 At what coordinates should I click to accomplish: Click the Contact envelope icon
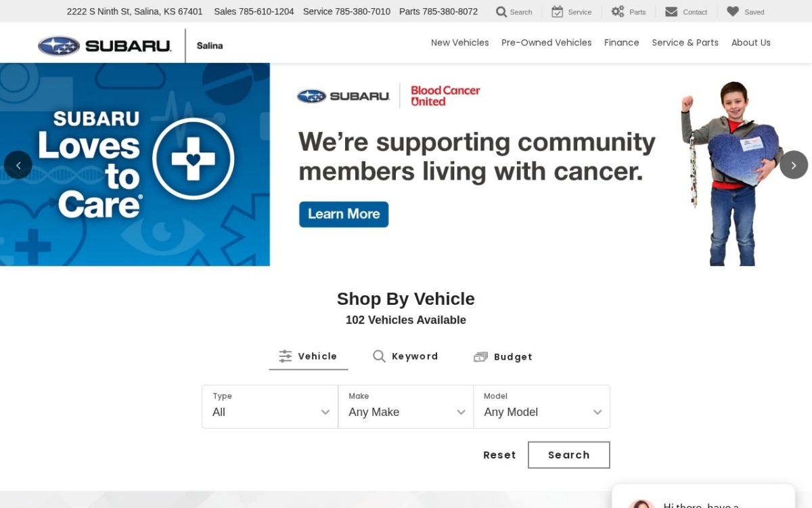coord(671,12)
